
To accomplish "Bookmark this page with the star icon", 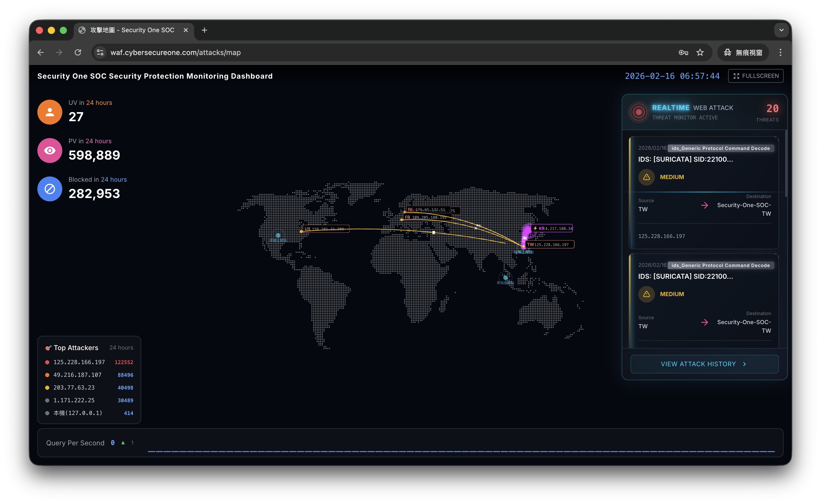I will [700, 52].
